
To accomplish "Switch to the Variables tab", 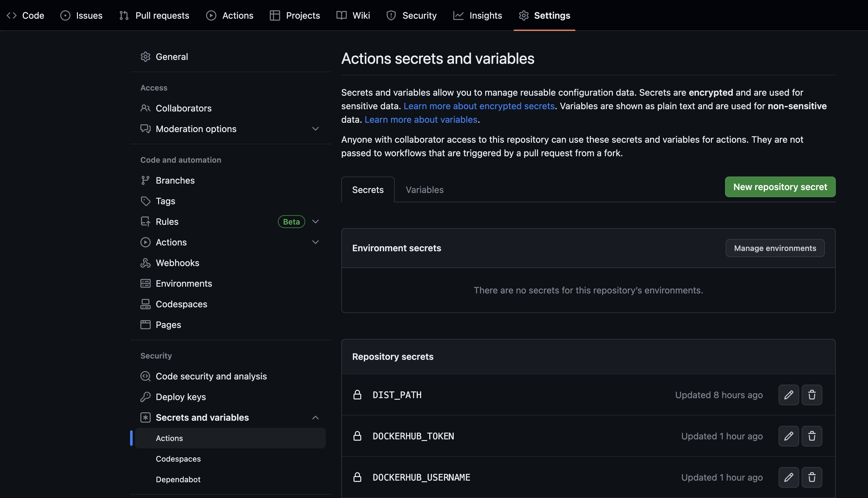I will (424, 190).
